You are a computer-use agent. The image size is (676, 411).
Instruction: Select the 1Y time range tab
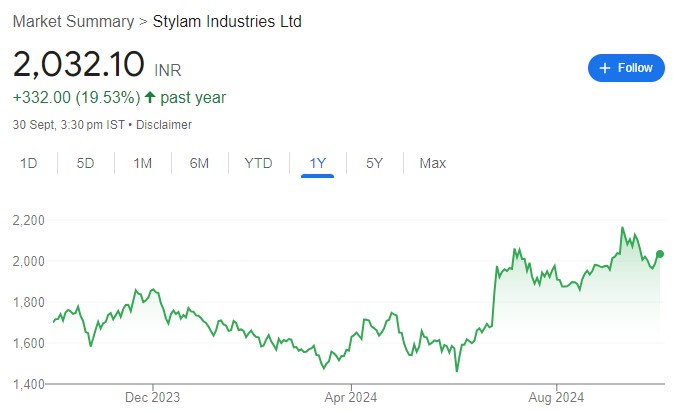coord(317,163)
